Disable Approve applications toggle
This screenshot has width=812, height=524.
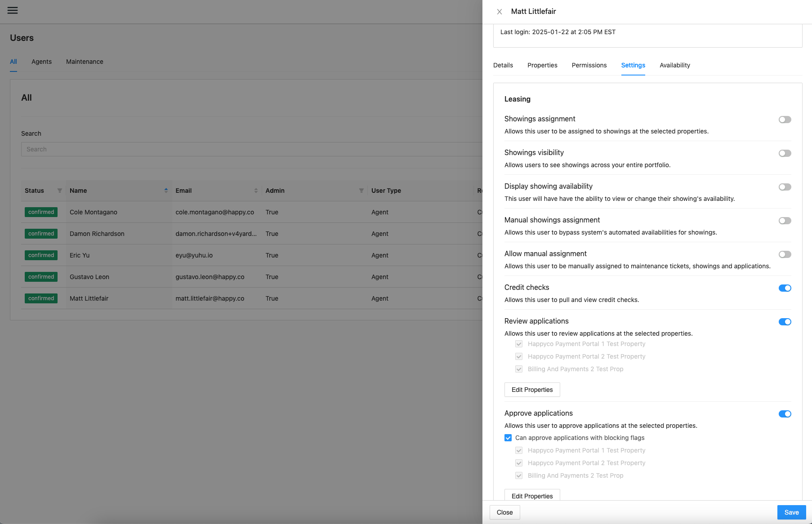(785, 414)
